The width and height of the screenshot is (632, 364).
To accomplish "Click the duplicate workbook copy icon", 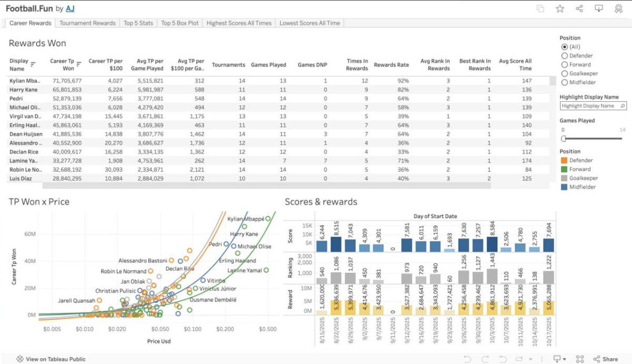I will point(540,8).
